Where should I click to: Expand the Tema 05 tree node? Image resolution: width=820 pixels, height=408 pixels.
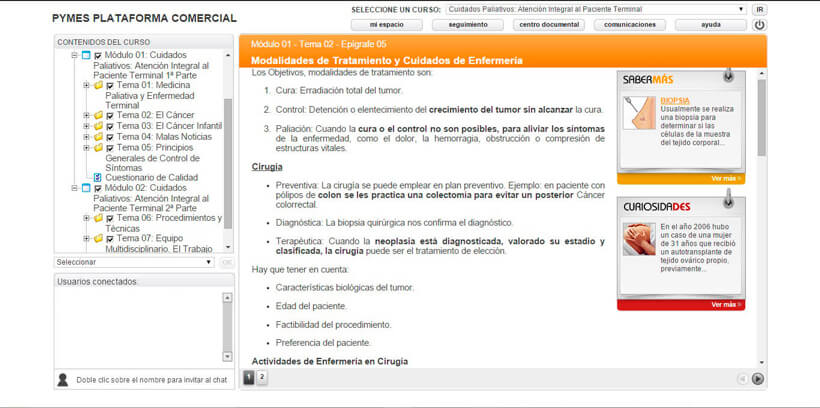(86, 148)
